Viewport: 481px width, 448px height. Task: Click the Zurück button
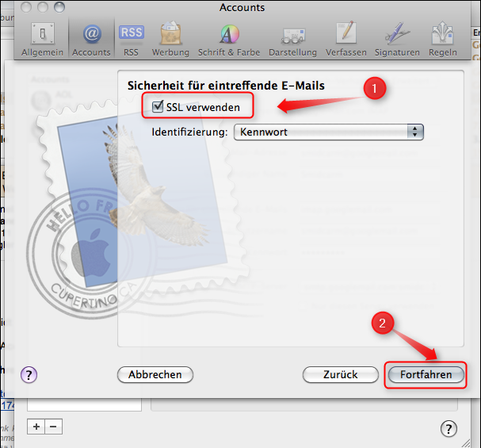click(341, 375)
